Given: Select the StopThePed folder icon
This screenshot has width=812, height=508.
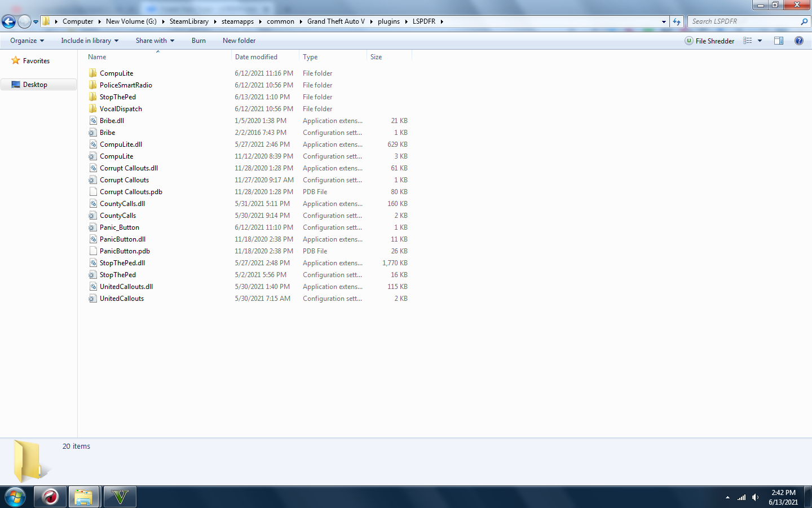Looking at the screenshot, I should click(93, 97).
